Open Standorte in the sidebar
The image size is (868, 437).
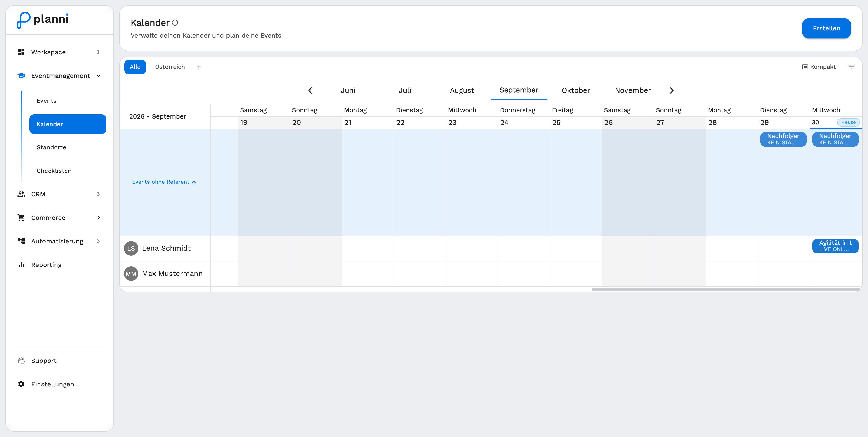tap(68, 147)
